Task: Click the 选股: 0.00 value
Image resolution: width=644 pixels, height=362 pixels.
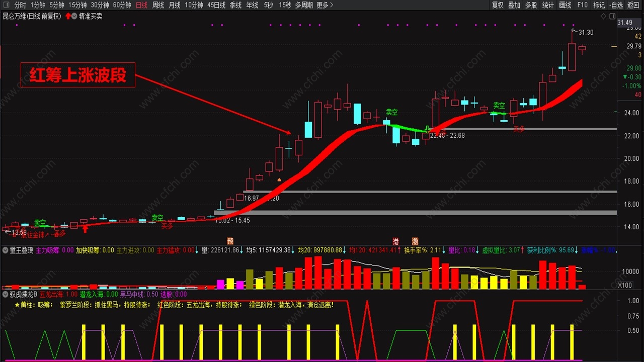Action: (174, 294)
